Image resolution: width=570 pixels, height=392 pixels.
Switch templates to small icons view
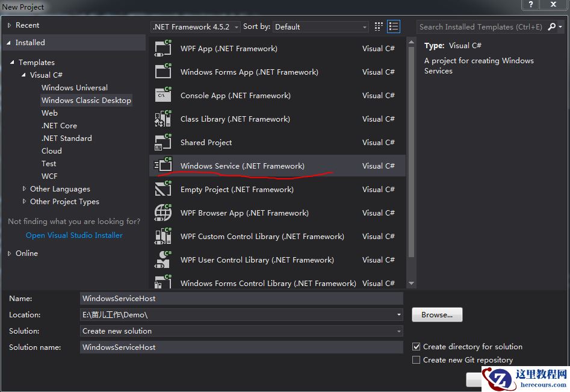click(x=379, y=26)
